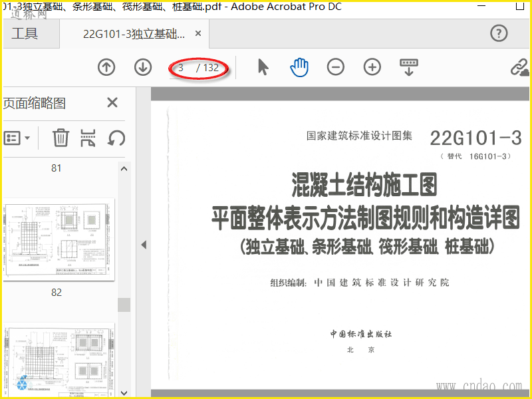The image size is (532, 399).
Task: Zoom in with the plus button
Action: tap(372, 67)
